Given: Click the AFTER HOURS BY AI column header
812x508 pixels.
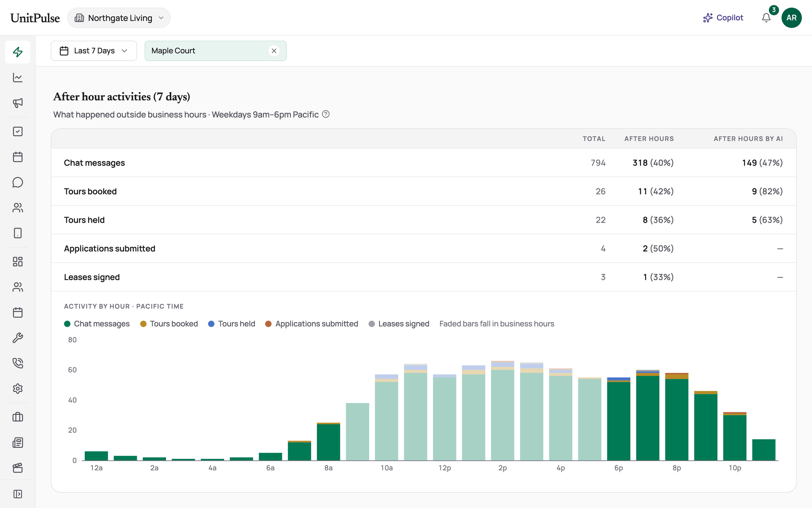Looking at the screenshot, I should coord(748,139).
